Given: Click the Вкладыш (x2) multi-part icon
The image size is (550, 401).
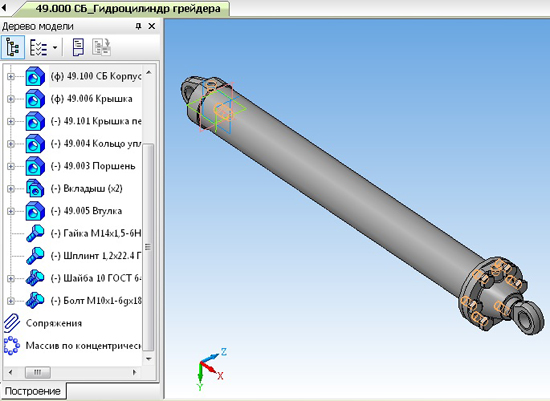Looking at the screenshot, I should (x=35, y=188).
